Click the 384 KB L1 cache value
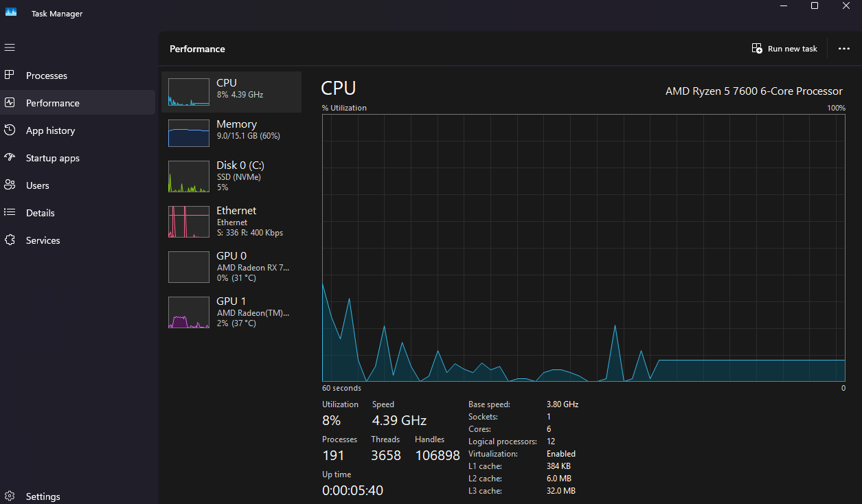 (x=558, y=466)
